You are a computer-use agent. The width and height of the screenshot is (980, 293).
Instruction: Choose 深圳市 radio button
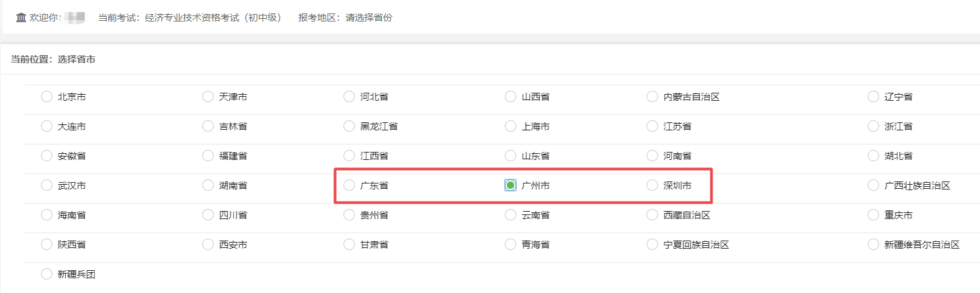[x=652, y=185]
